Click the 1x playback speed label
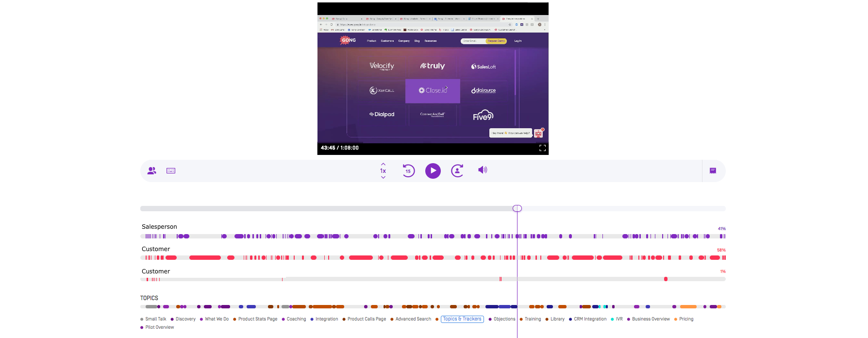Image resolution: width=868 pixels, height=338 pixels. tap(383, 171)
